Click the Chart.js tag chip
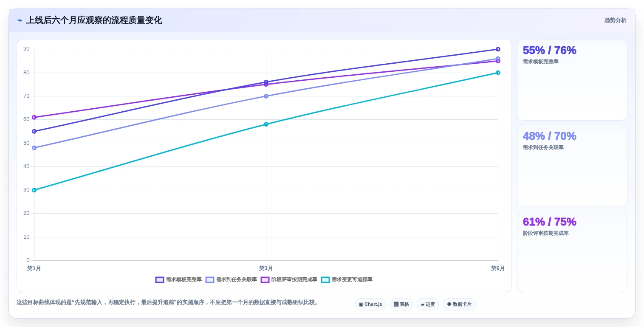Screen dimensions: 644x327 click(x=370, y=304)
